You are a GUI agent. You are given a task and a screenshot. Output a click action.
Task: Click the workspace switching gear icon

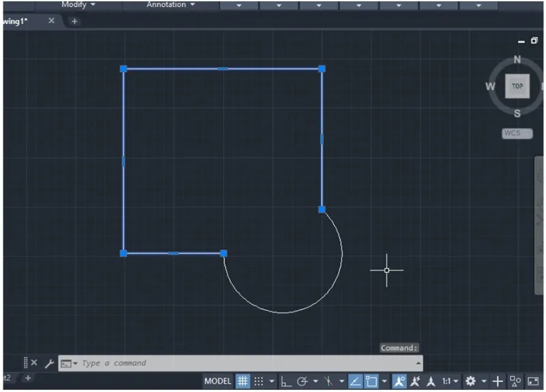point(470,382)
